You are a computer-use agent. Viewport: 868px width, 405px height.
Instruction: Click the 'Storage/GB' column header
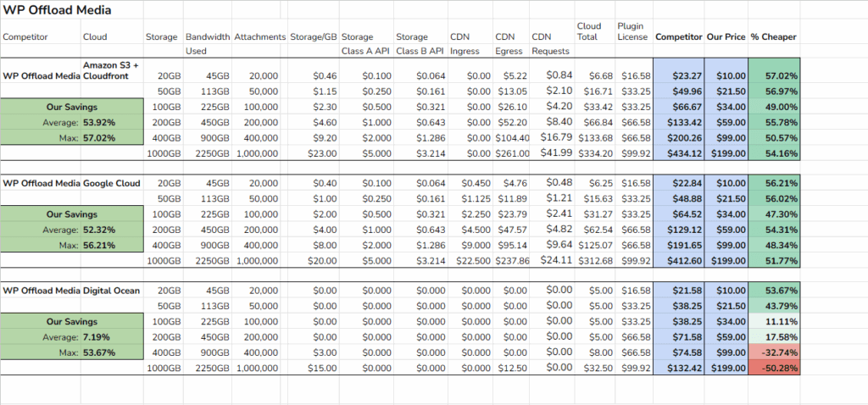point(314,37)
